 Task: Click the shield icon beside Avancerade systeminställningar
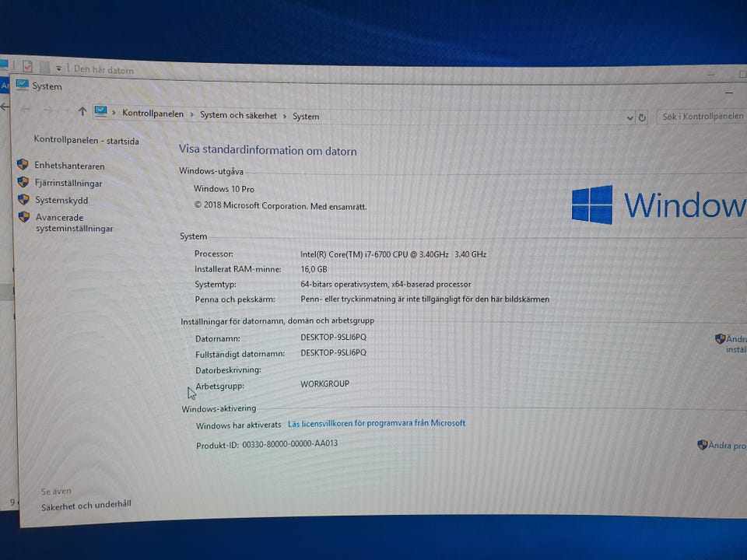(x=24, y=217)
